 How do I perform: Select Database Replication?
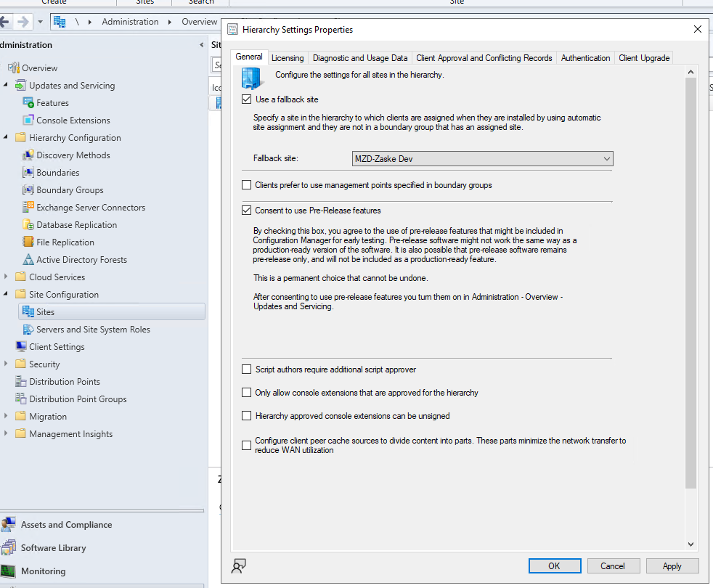[x=76, y=224]
